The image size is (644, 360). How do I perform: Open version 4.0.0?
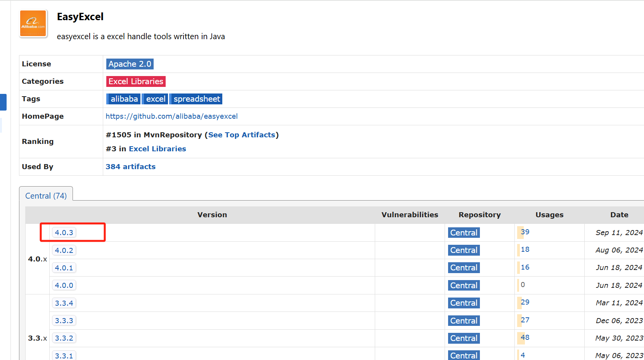tap(64, 286)
